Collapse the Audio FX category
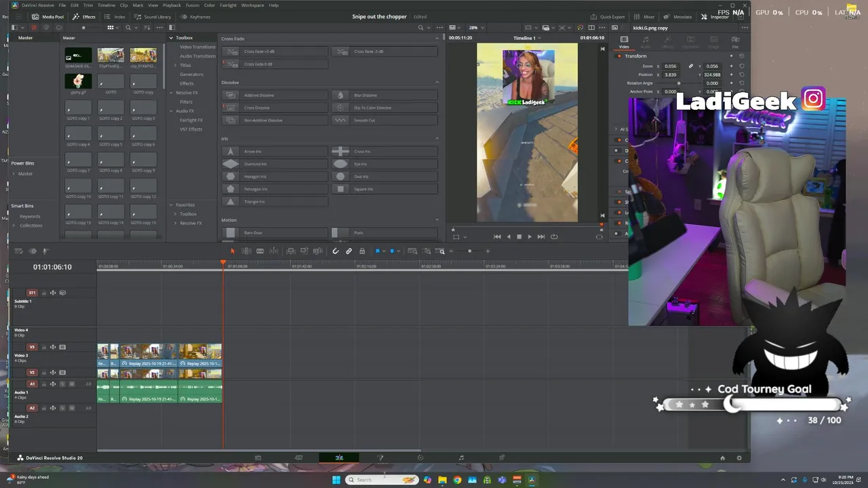 [x=171, y=111]
